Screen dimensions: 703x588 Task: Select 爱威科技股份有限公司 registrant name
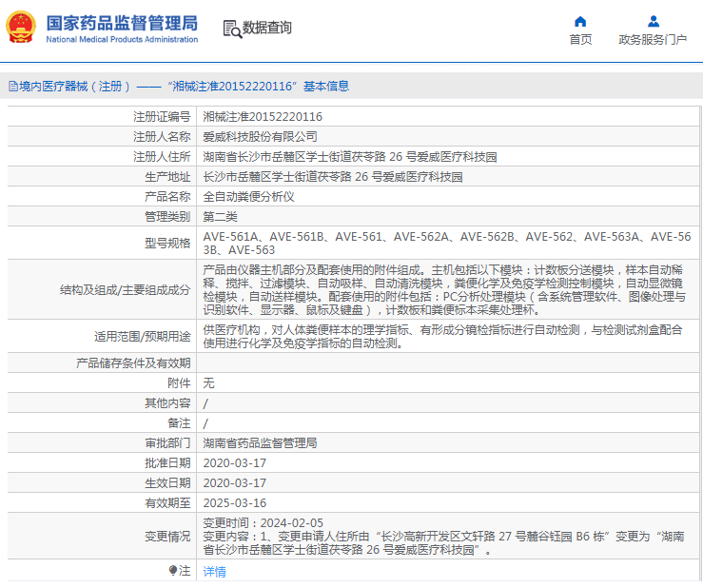[x=260, y=137]
